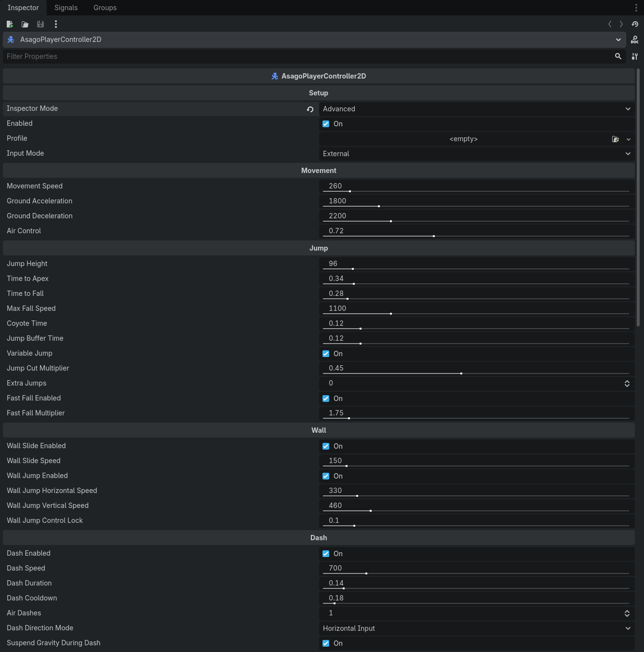This screenshot has width=644, height=652.
Task: Turn off Fast Fall Enabled
Action: [326, 399]
